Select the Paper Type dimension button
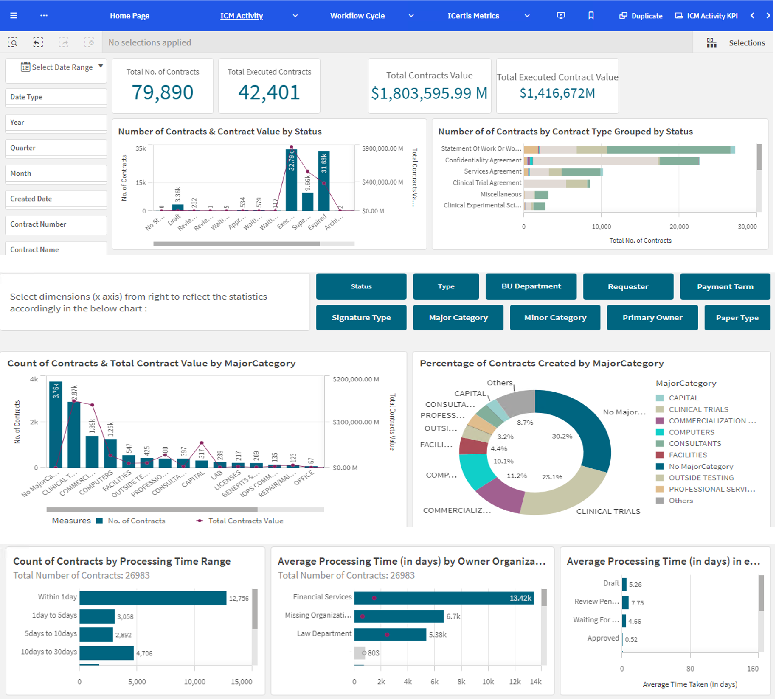776x700 pixels. 737,318
